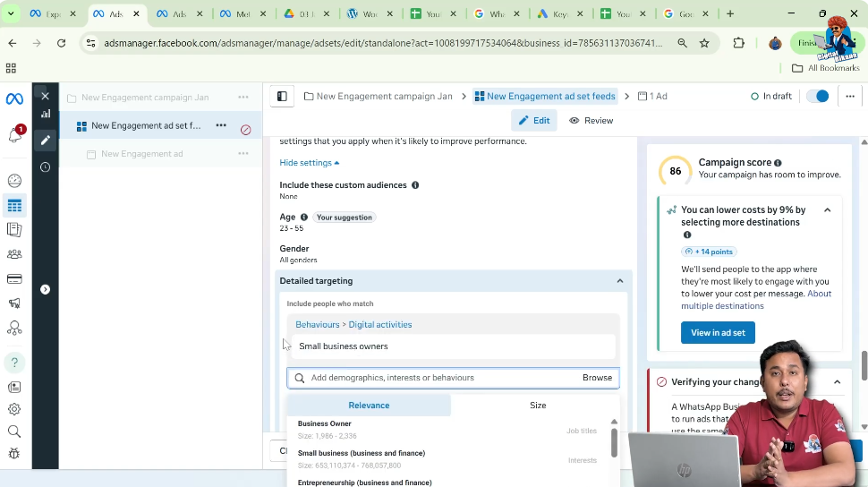Open Advertising megaphone icon in sidebar
Viewport: 868px width, 487px height.
tap(14, 303)
